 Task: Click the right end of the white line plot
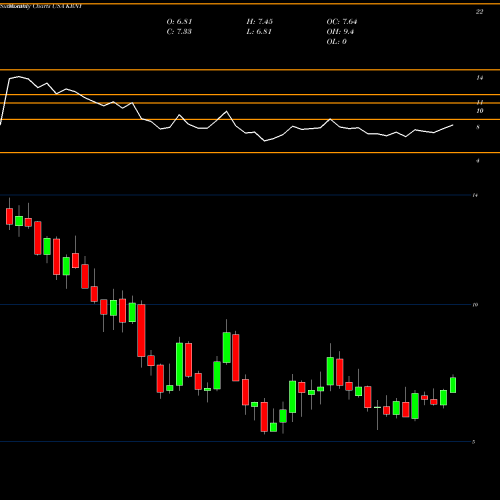pyautogui.click(x=453, y=125)
